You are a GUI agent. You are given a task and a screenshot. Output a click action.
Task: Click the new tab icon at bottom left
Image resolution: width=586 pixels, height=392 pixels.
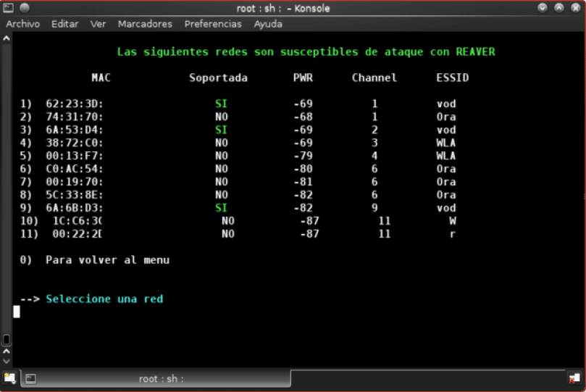(9, 378)
